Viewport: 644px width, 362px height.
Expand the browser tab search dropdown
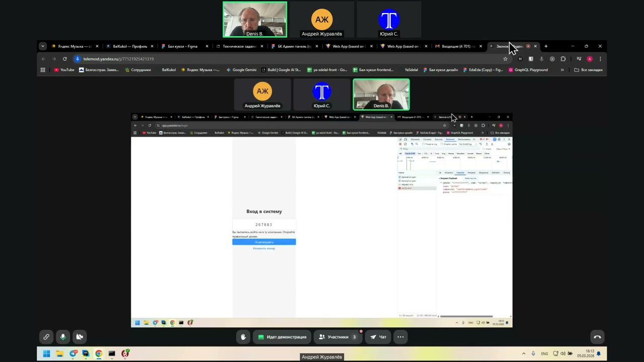[43, 46]
